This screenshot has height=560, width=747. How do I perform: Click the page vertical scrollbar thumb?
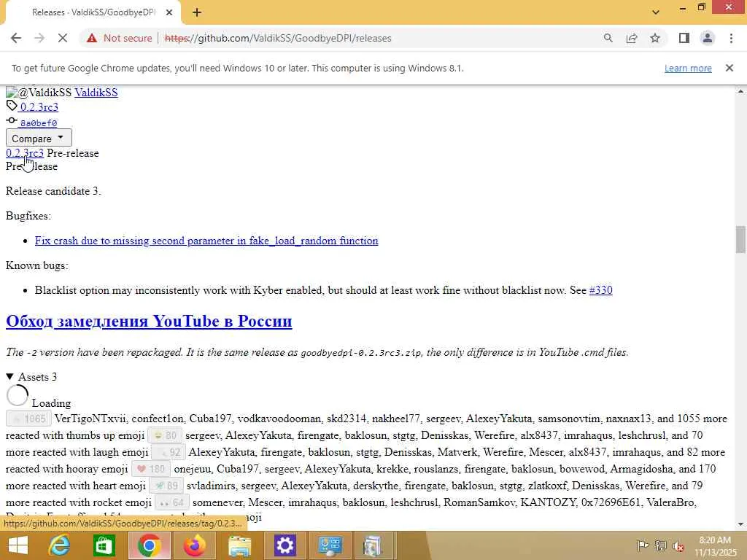point(740,239)
